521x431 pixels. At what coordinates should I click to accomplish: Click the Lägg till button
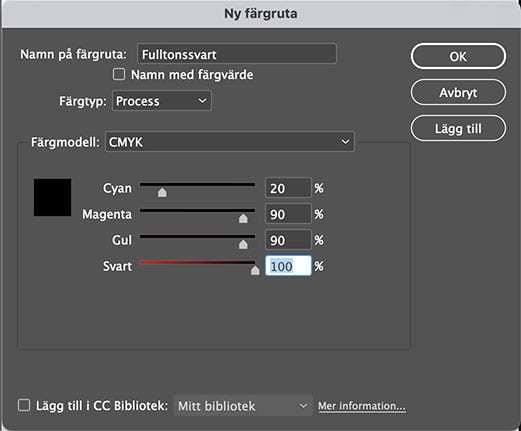coord(458,128)
